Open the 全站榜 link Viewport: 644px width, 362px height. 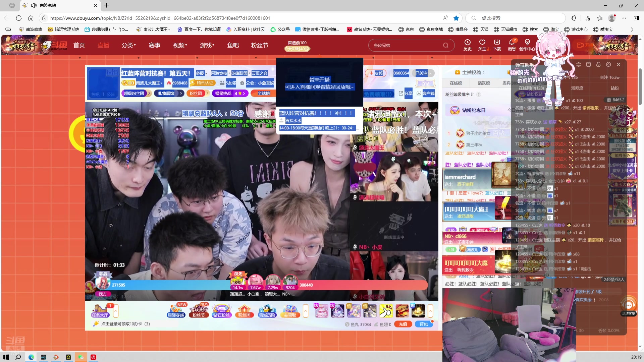264,94
